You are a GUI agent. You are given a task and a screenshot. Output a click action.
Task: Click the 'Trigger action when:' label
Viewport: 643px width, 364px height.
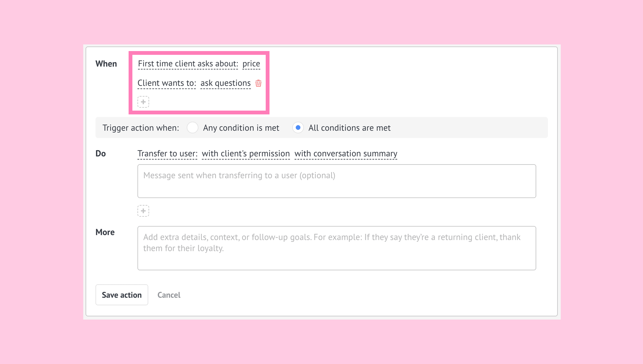click(141, 128)
